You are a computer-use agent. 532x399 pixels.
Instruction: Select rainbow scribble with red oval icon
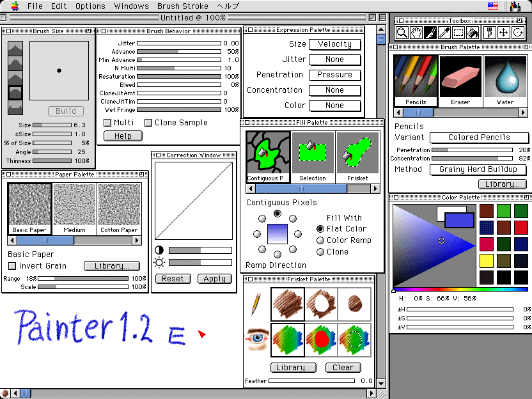[321, 340]
